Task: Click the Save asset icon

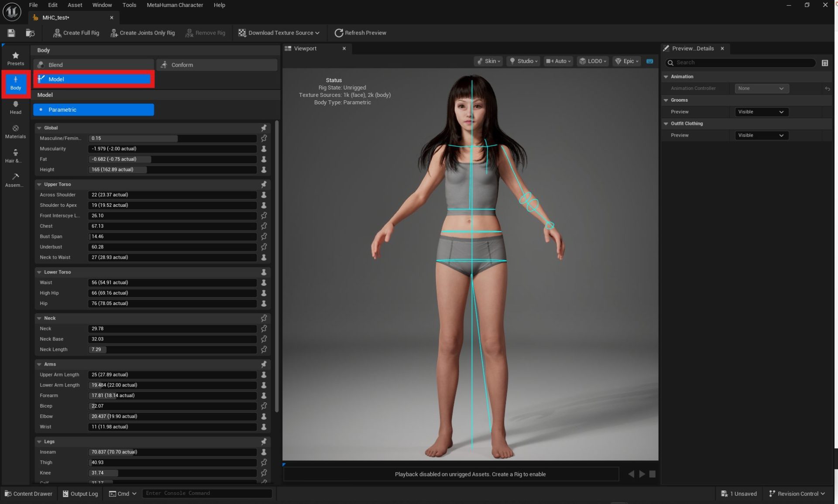Action: (x=11, y=33)
